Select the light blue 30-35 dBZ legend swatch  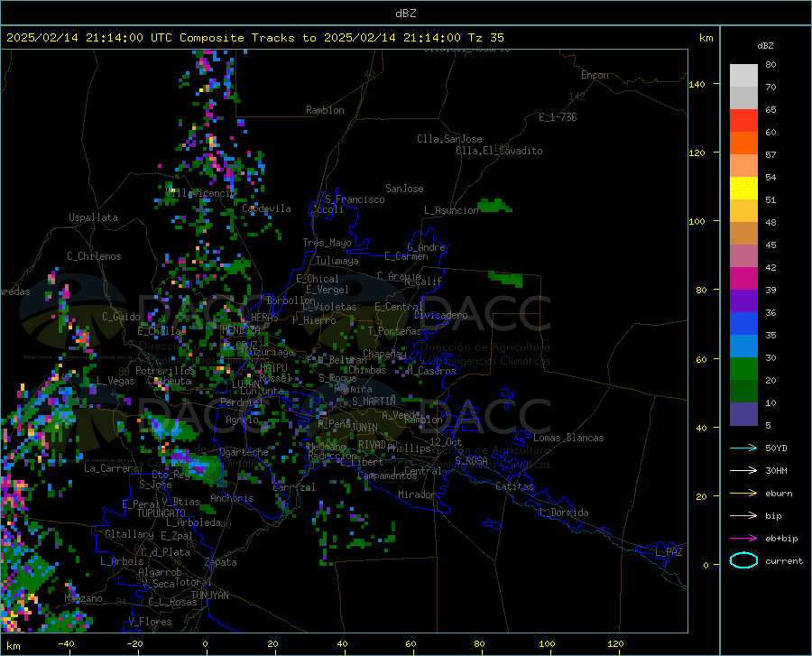[743, 346]
